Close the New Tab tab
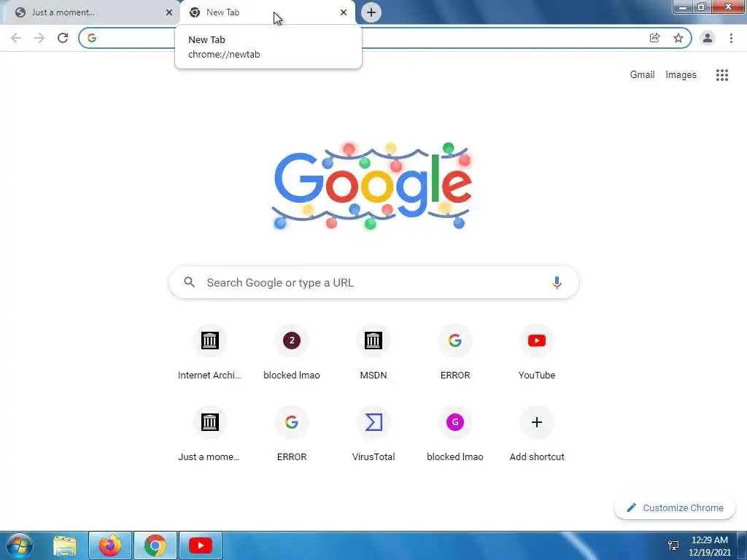 [344, 12]
